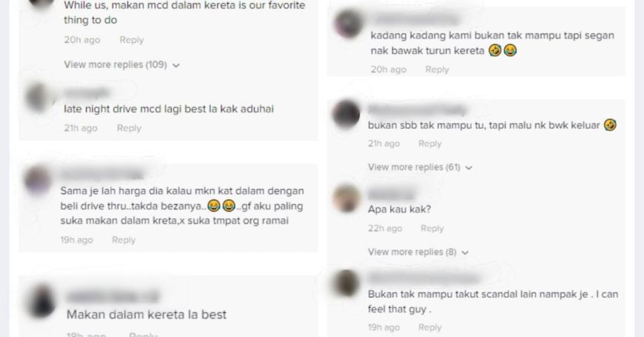Expand View more replies (8)

[418, 252]
